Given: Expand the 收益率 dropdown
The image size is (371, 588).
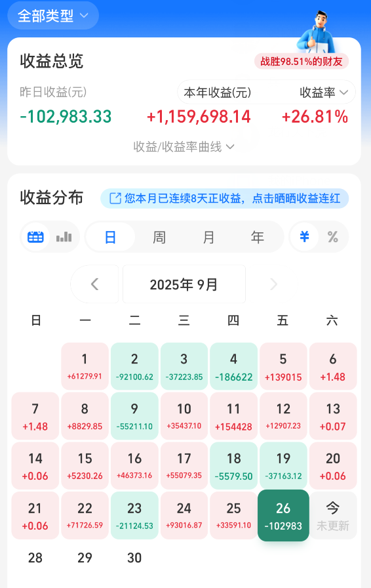Looking at the screenshot, I should 324,93.
